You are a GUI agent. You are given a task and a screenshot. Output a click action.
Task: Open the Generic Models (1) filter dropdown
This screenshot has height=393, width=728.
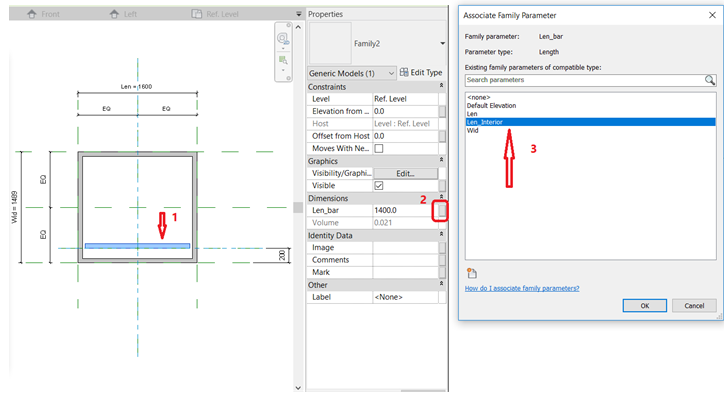click(x=351, y=73)
